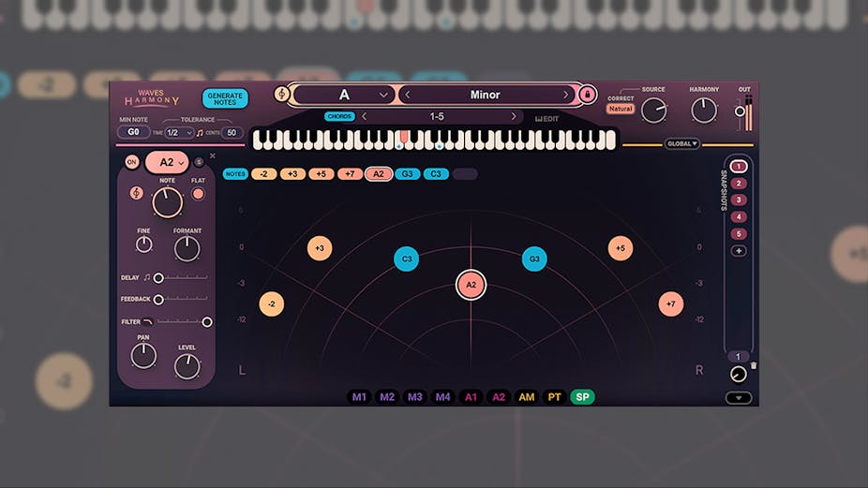Expand the GLOBAL dropdown menu
The width and height of the screenshot is (868, 488).
pos(681,144)
